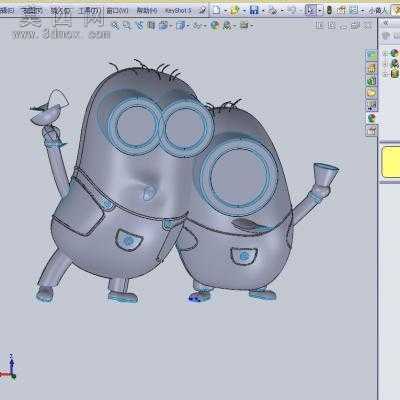Expand the New document dropdown arrow
This screenshot has width=400, height=400.
tap(225, 11)
